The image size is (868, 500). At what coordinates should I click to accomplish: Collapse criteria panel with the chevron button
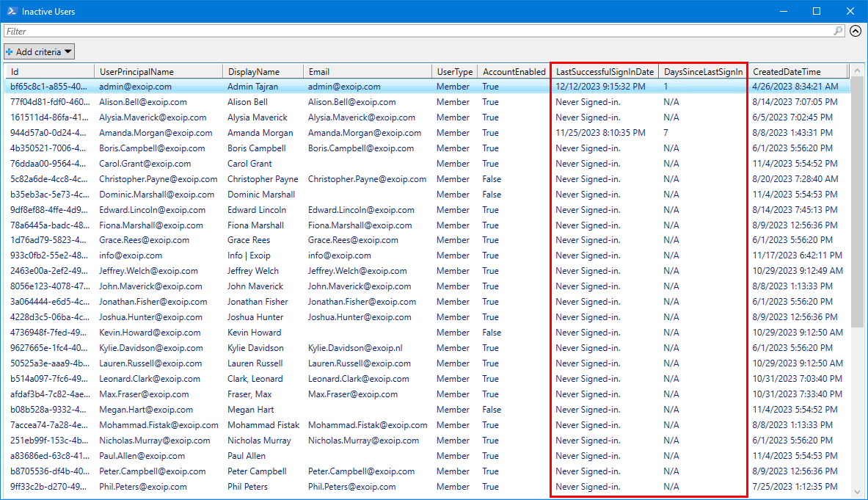coord(855,31)
